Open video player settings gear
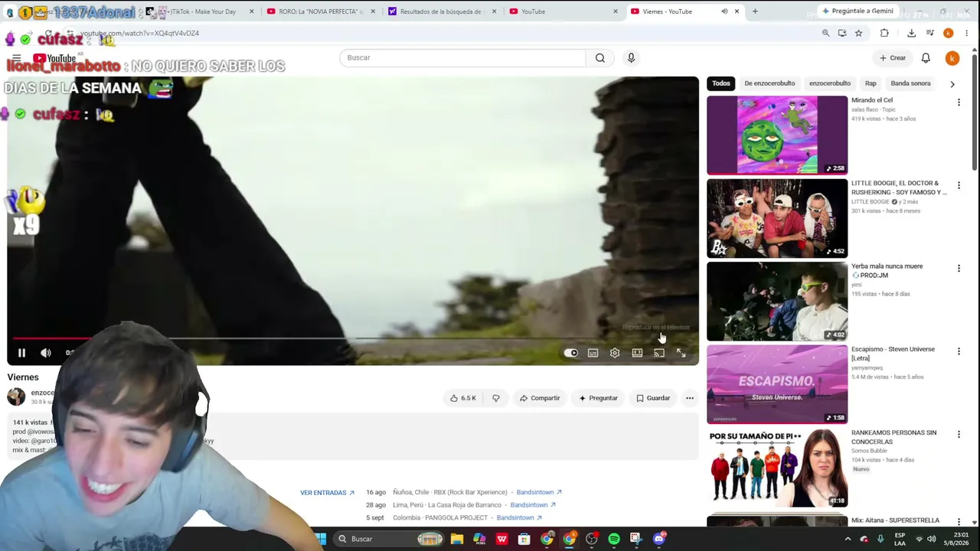 click(x=615, y=353)
